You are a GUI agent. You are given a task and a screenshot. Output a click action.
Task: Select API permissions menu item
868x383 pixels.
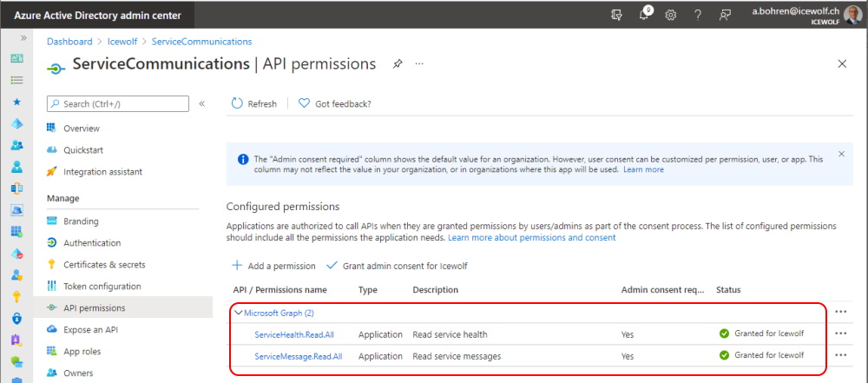click(x=123, y=307)
